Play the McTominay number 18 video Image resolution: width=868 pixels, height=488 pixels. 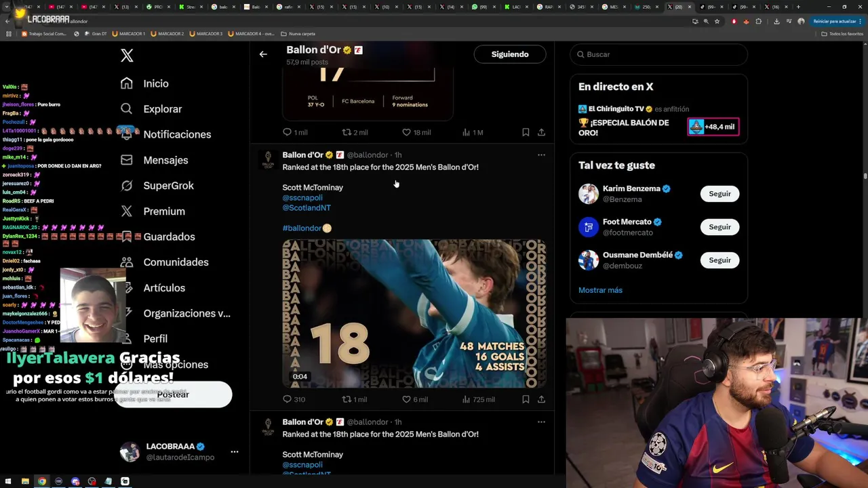click(x=414, y=314)
